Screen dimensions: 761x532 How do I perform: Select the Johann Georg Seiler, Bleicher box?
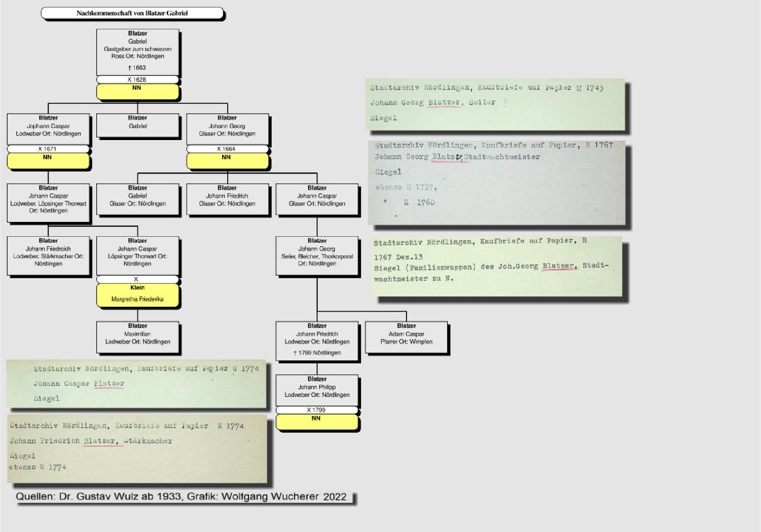coord(317,255)
